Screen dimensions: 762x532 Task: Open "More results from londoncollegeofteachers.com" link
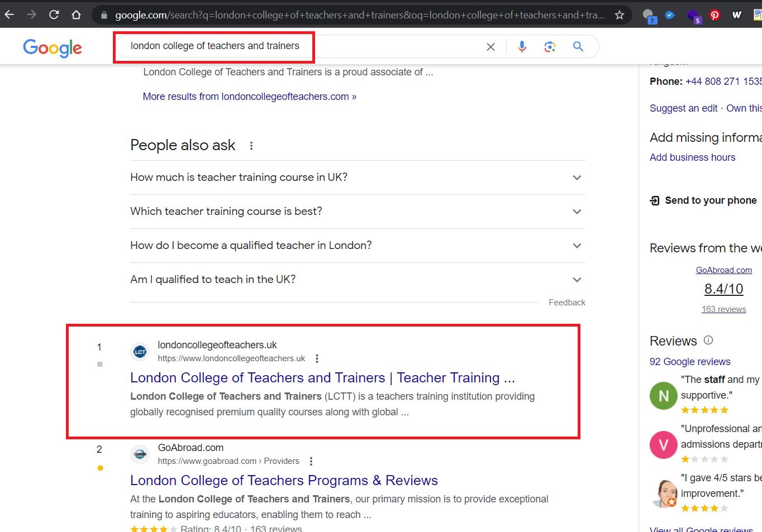pyautogui.click(x=249, y=97)
